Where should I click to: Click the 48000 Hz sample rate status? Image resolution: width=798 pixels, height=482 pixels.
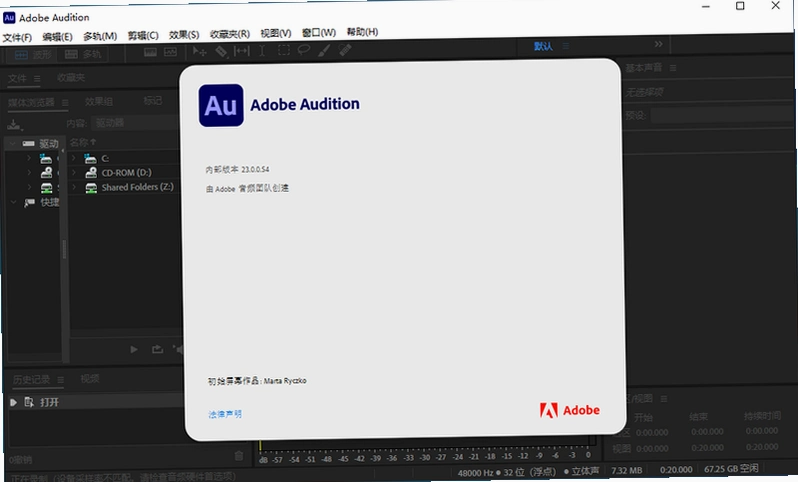click(x=476, y=473)
